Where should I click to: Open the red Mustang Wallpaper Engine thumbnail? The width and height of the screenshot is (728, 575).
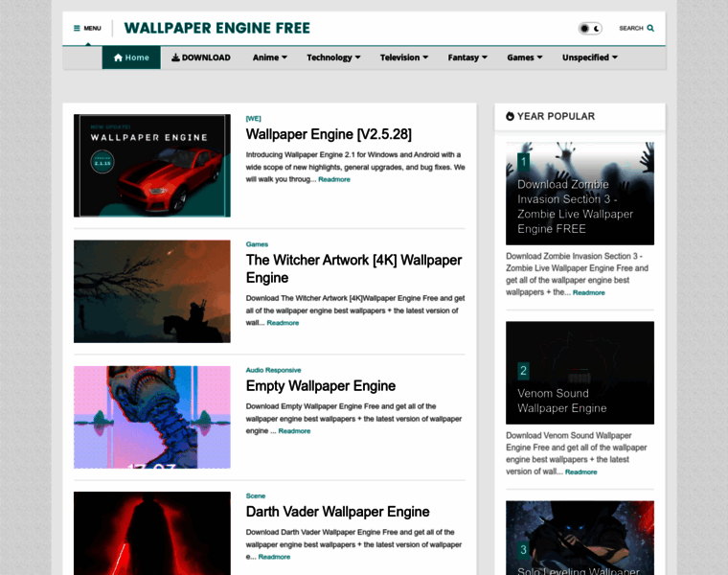click(x=151, y=166)
